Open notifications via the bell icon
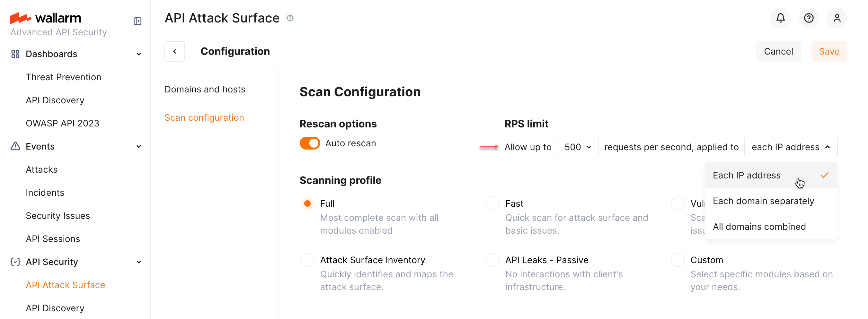This screenshot has width=868, height=319. click(780, 18)
